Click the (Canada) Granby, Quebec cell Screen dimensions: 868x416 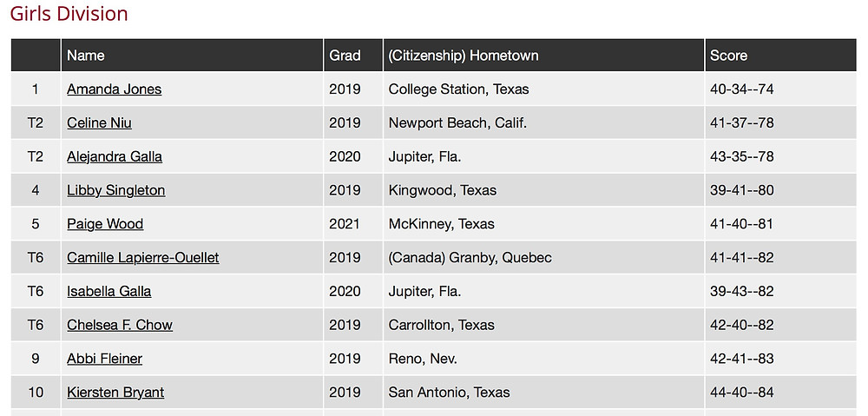click(x=470, y=258)
